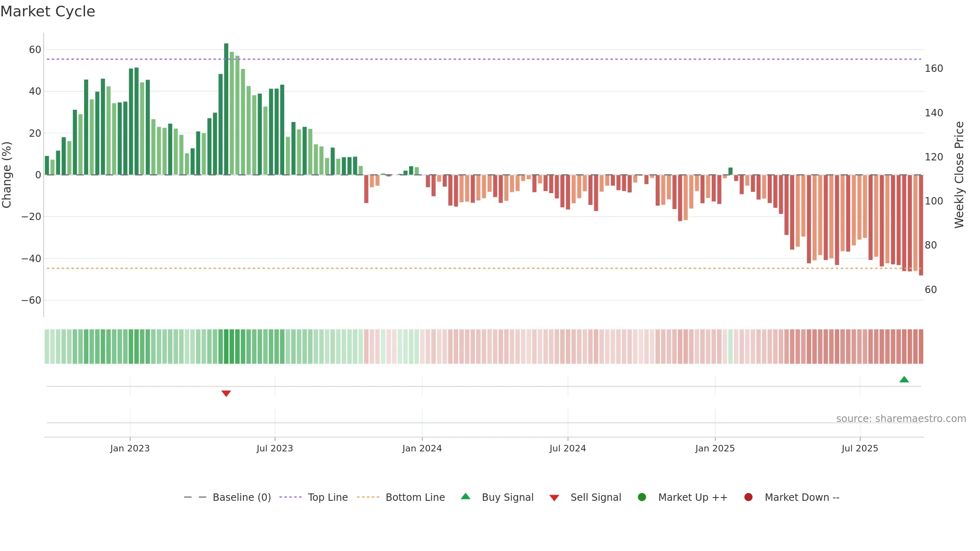Click the Jan 2024 x-axis label

coord(422,449)
